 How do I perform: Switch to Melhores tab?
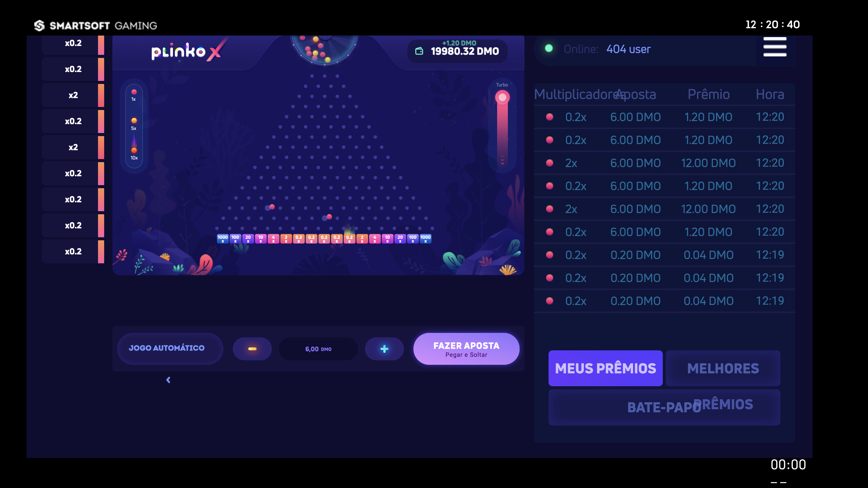(723, 368)
